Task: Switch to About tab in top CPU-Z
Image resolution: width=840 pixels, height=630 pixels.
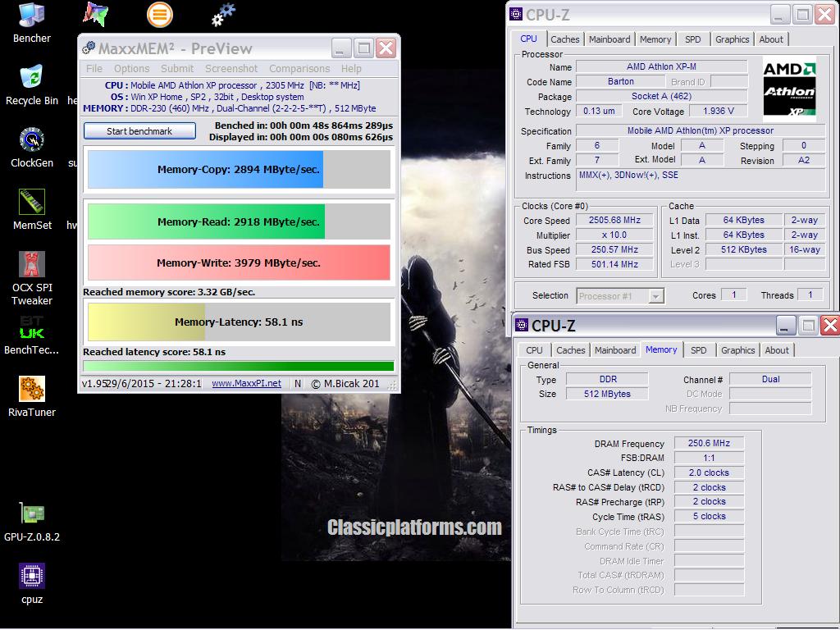Action: (x=771, y=39)
